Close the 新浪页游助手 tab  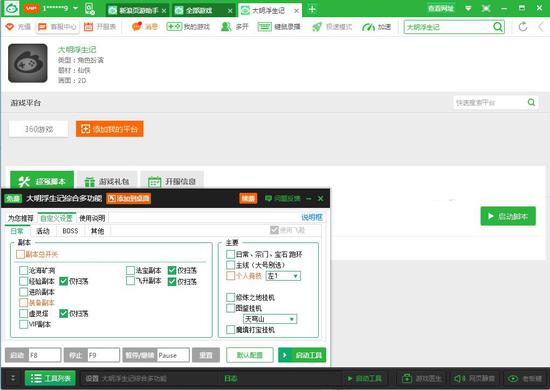pos(164,11)
